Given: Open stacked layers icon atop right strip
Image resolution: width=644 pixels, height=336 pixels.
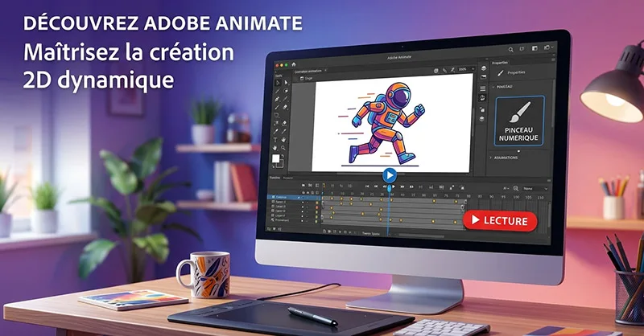Looking at the screenshot, I should point(484,68).
